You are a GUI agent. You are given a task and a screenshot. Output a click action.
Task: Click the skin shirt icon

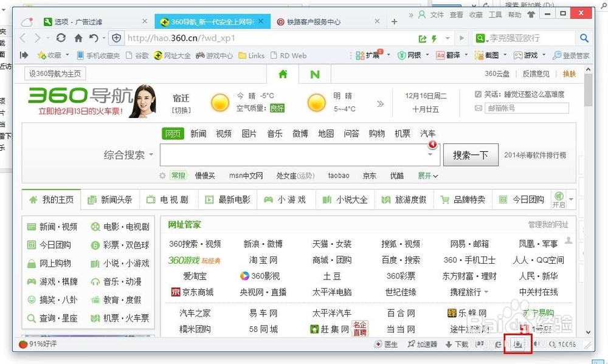tap(531, 15)
